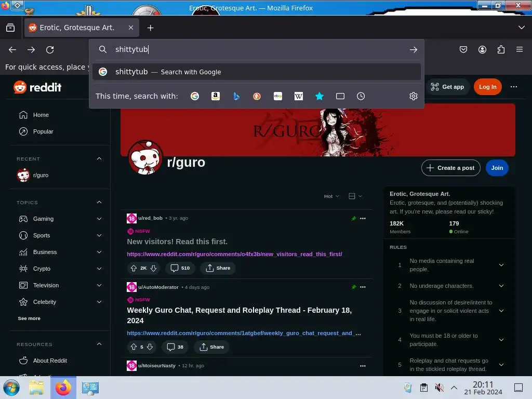Click inside the address bar text field
Screen dimensions: 532x399
tap(258, 49)
